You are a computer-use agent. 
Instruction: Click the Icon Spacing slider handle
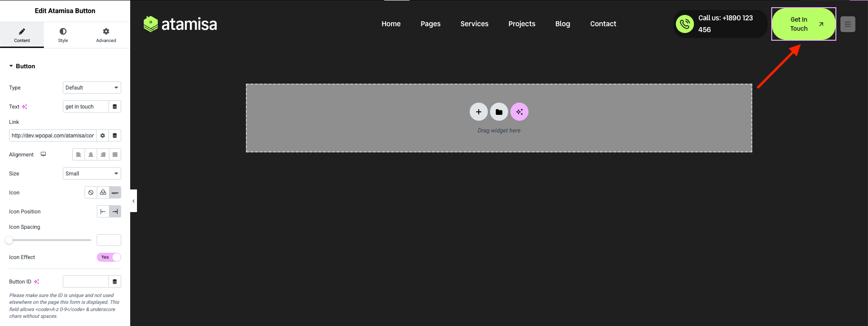pos(9,240)
